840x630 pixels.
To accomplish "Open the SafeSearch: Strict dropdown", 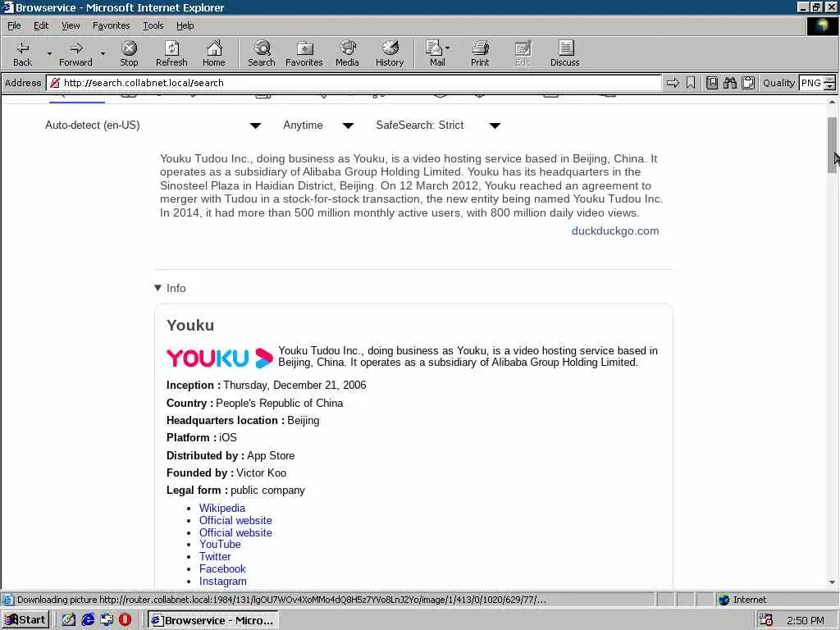I will (438, 126).
